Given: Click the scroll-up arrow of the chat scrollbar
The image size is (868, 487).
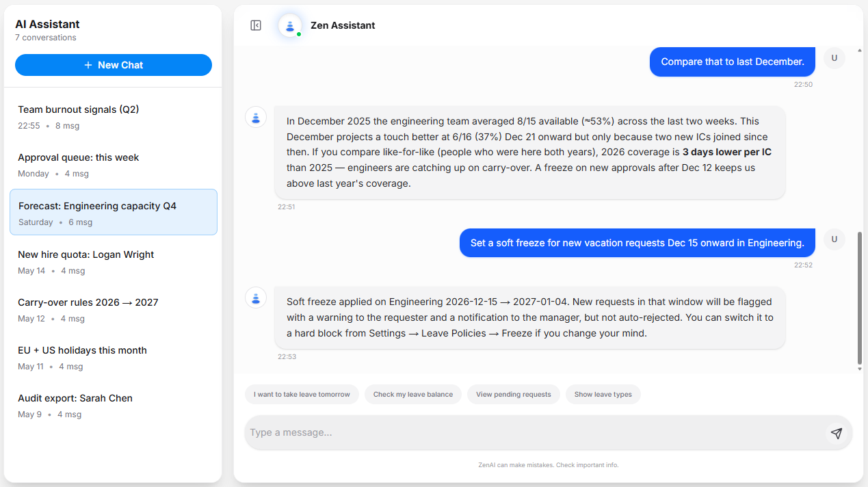Looking at the screenshot, I should click(860, 51).
